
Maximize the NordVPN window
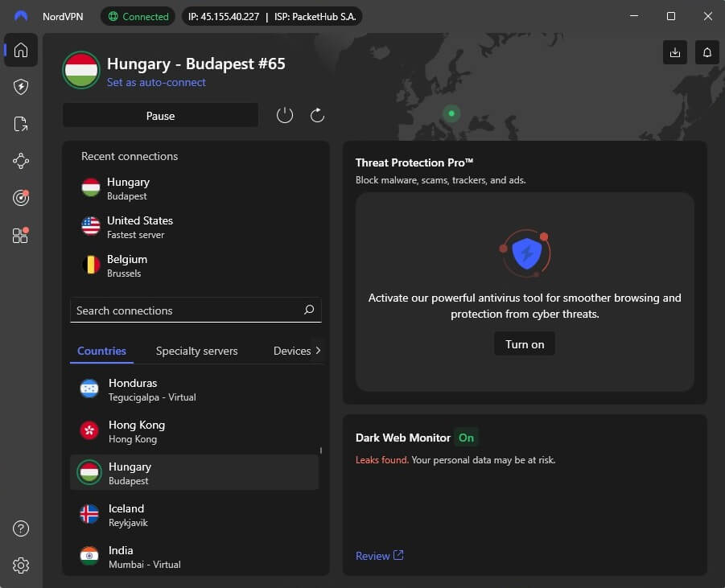[x=671, y=16]
